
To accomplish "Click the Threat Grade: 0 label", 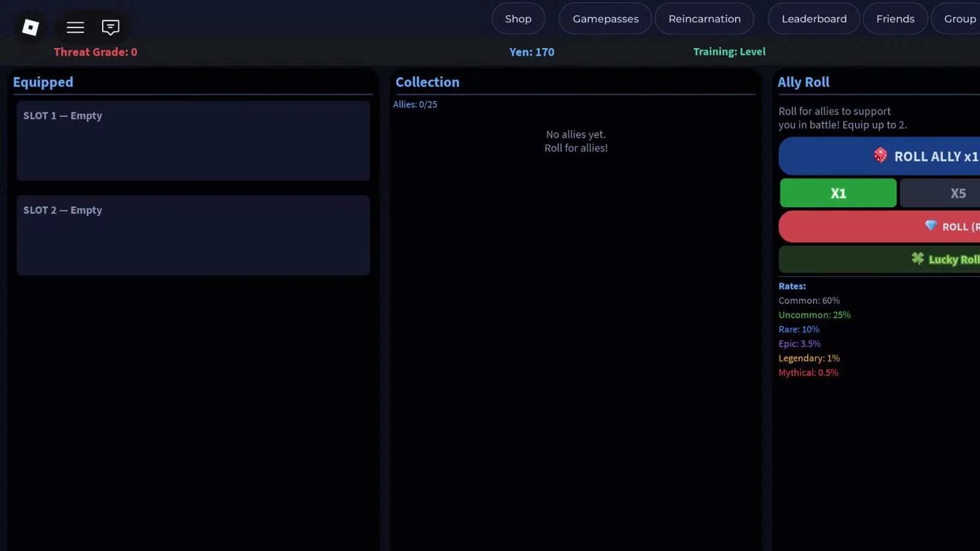I will [x=95, y=52].
